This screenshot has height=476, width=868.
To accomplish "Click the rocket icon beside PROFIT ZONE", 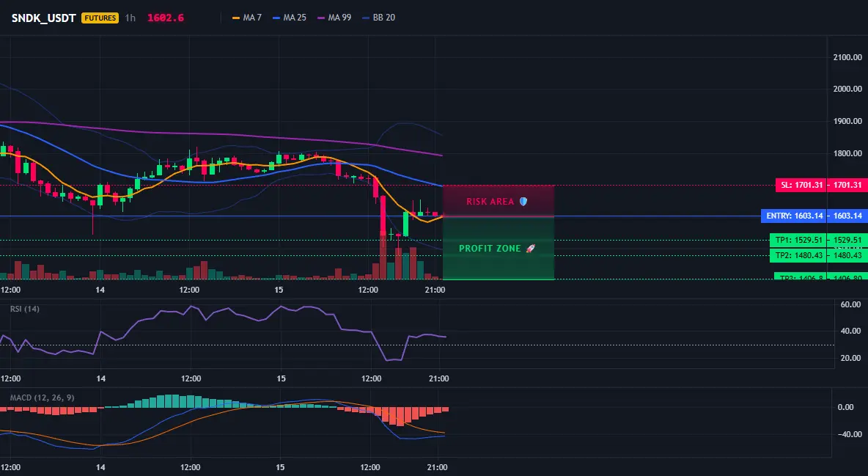I will click(x=530, y=248).
